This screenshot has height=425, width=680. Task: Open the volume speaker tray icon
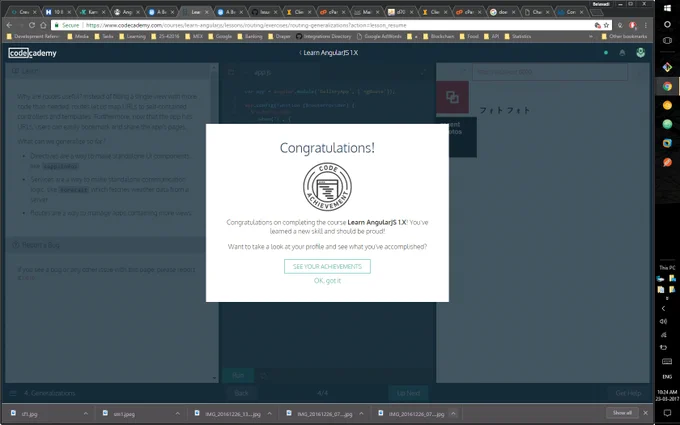[x=664, y=321]
